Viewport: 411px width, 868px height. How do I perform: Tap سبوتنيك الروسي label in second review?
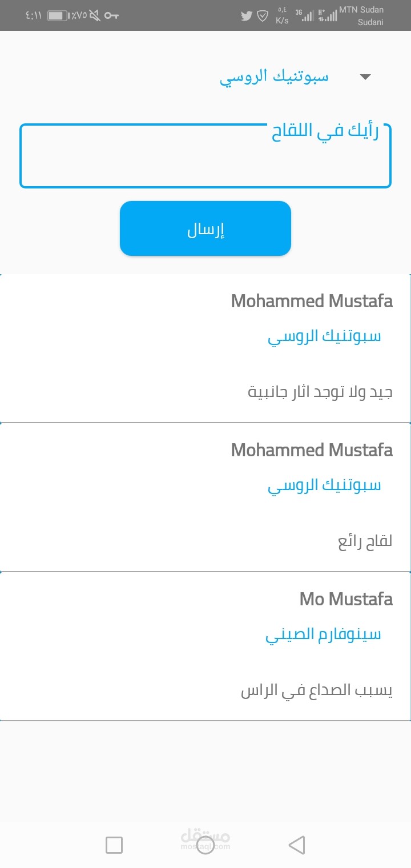(324, 485)
